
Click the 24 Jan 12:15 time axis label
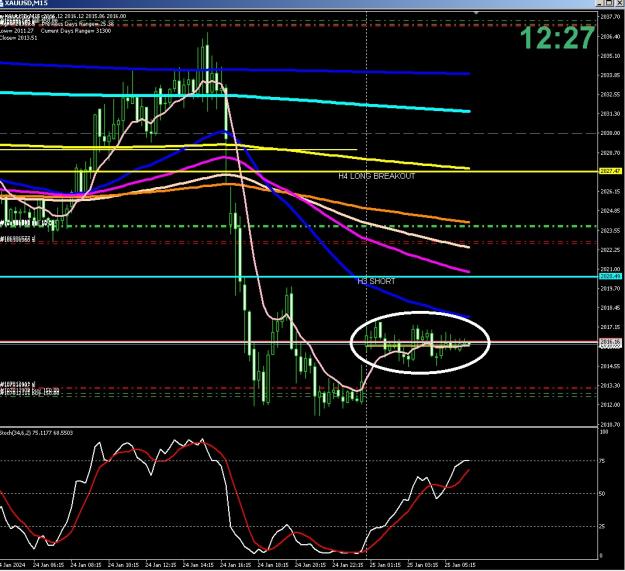click(x=161, y=565)
